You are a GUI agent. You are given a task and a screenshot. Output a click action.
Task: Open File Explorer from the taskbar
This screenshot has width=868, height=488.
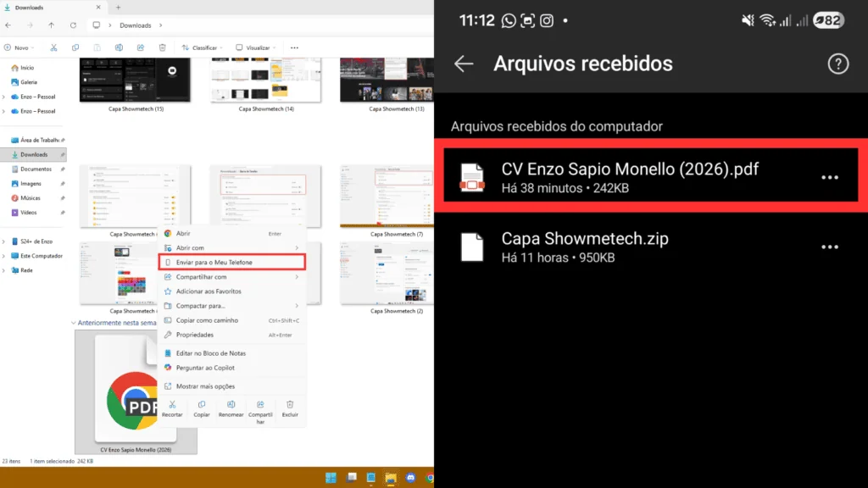(391, 478)
